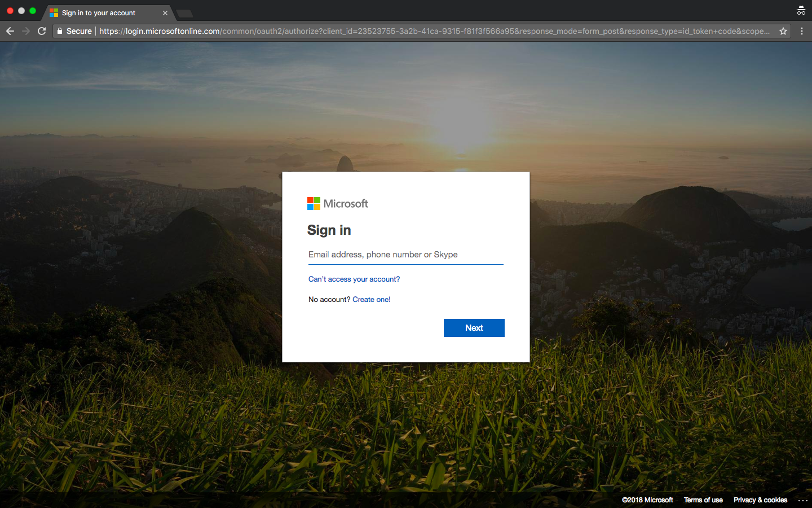Focus the Email address, phone number or Skype field
Image resolution: width=812 pixels, height=508 pixels.
click(406, 255)
